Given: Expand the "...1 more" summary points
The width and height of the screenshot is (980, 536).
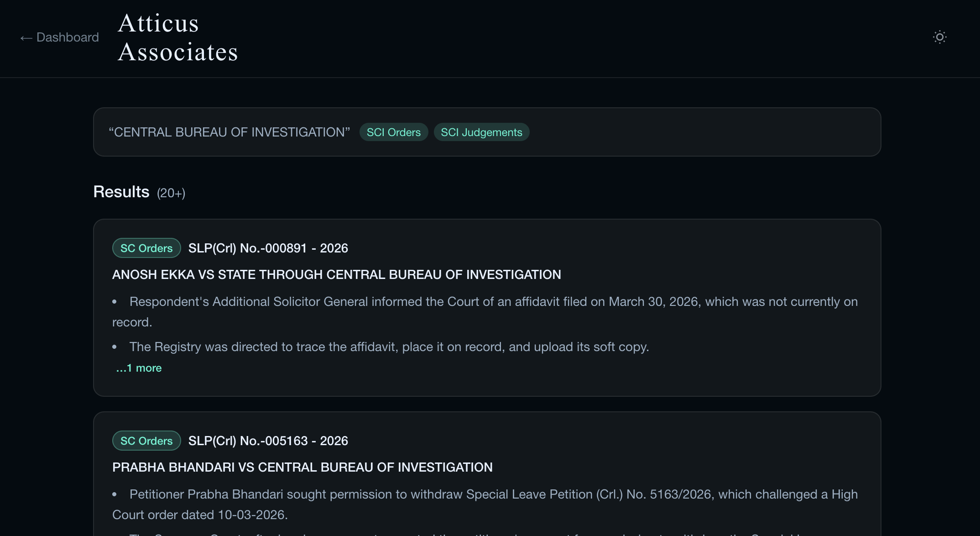Looking at the screenshot, I should point(139,368).
